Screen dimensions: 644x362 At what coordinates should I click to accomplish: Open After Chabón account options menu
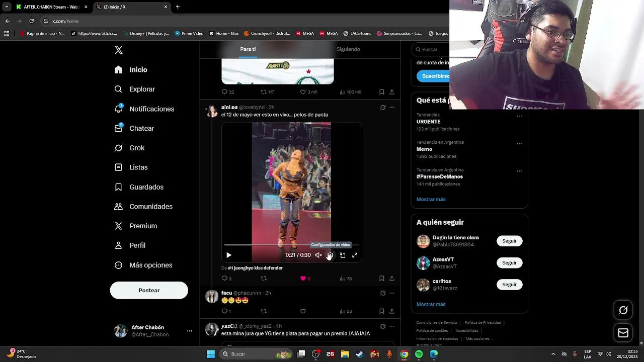tap(190, 331)
